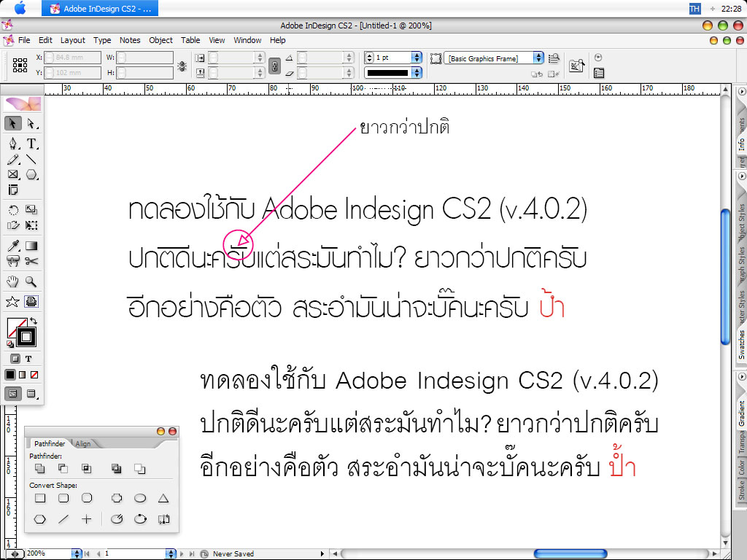Select the white arrow Direct Selection tool
The height and width of the screenshot is (560, 747).
[x=31, y=123]
